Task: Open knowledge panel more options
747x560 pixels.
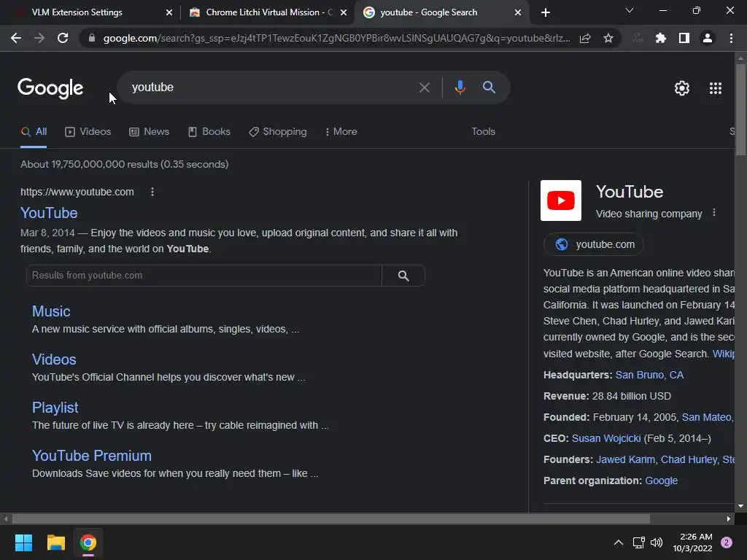Action: [713, 212]
